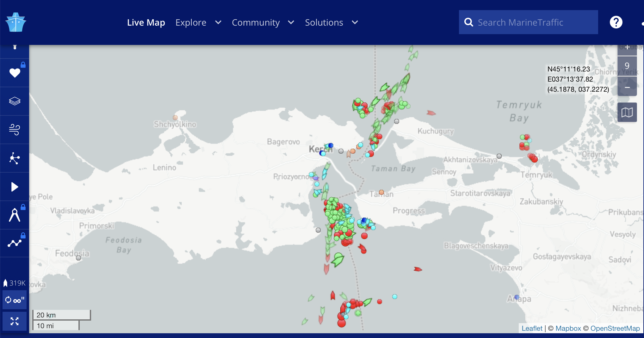Zoom out the map with minus button
This screenshot has height=338, width=644.
(627, 87)
